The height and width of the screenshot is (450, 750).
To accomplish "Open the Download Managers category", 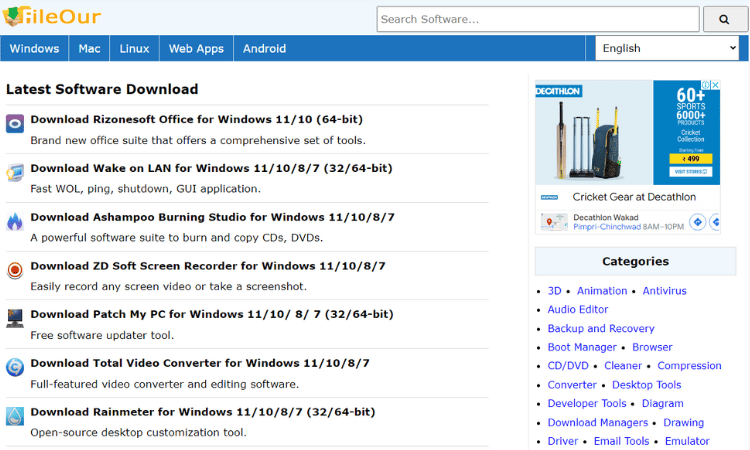I will tap(598, 423).
